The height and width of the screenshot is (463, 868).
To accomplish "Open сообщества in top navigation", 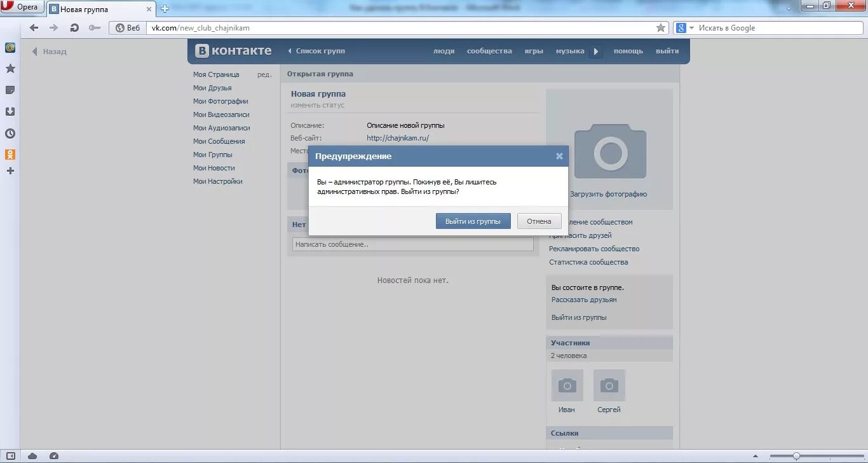I will click(x=489, y=51).
